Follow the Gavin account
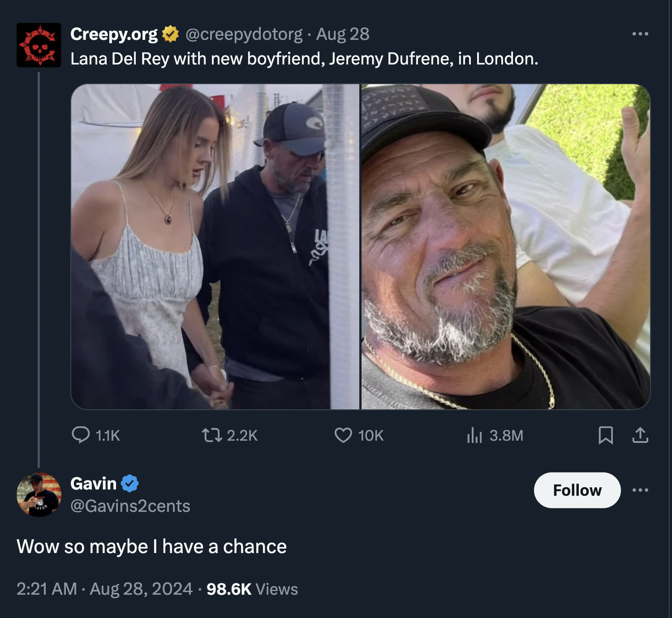This screenshot has width=672, height=618. coord(577,490)
